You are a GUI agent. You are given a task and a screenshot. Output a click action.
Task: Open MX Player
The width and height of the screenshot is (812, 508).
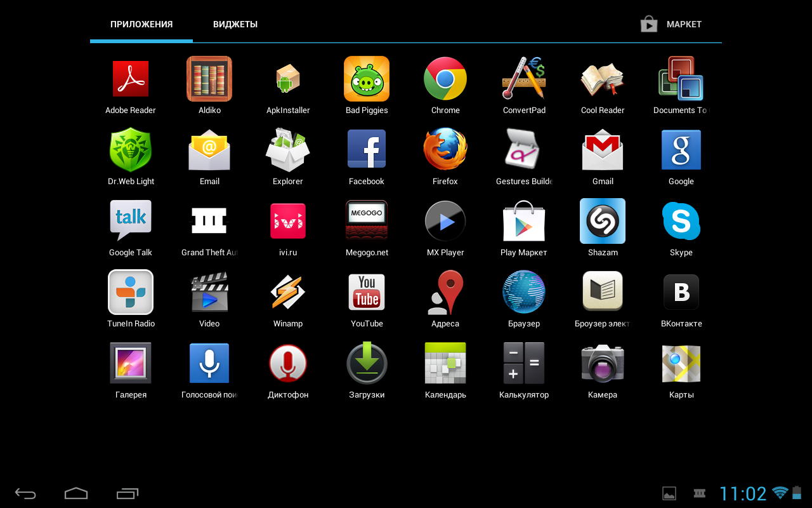[445, 221]
